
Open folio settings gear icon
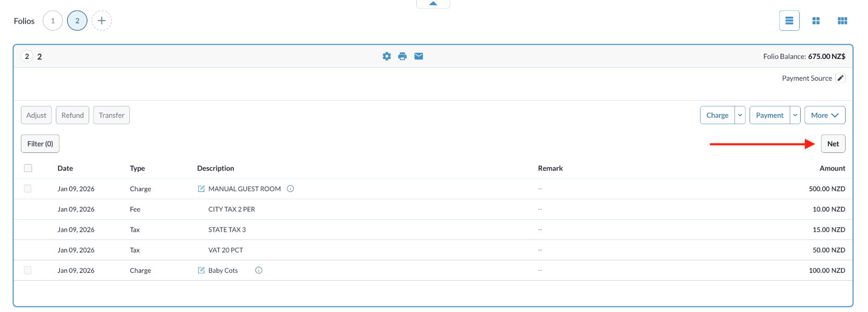[387, 56]
